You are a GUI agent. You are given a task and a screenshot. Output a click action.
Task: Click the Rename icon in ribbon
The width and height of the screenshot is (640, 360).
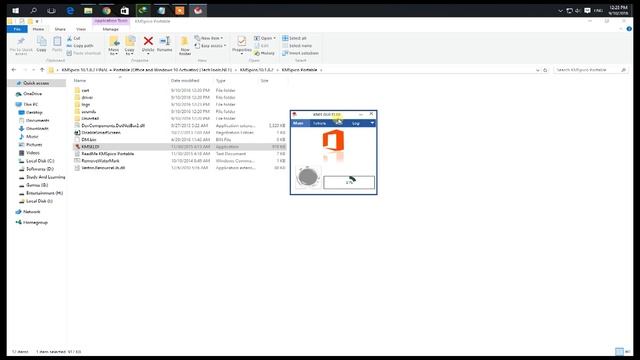164,41
